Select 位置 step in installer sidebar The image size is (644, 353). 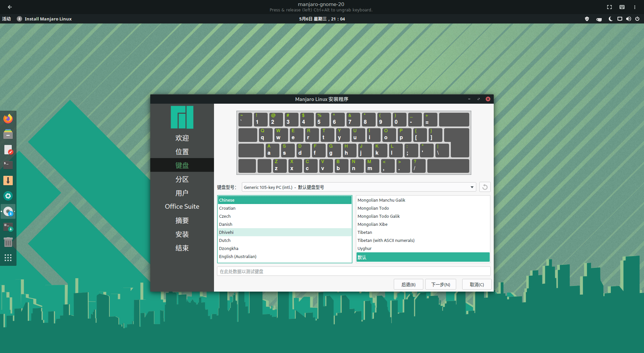[x=182, y=152]
